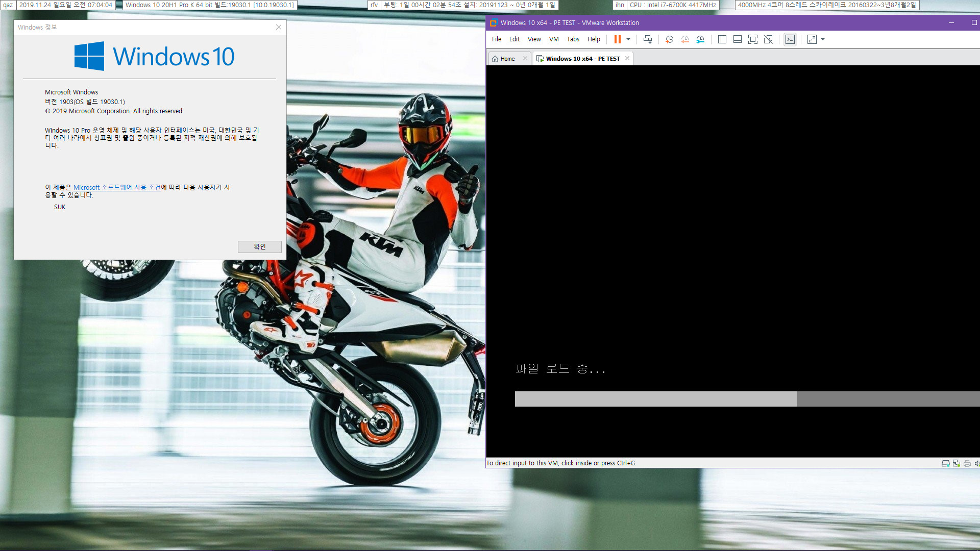Image resolution: width=980 pixels, height=551 pixels.
Task: Open the power options dropdown arrow
Action: coord(628,39)
